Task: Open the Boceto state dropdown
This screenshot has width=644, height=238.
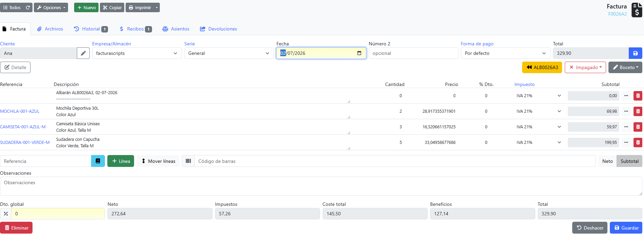Action: click(625, 67)
